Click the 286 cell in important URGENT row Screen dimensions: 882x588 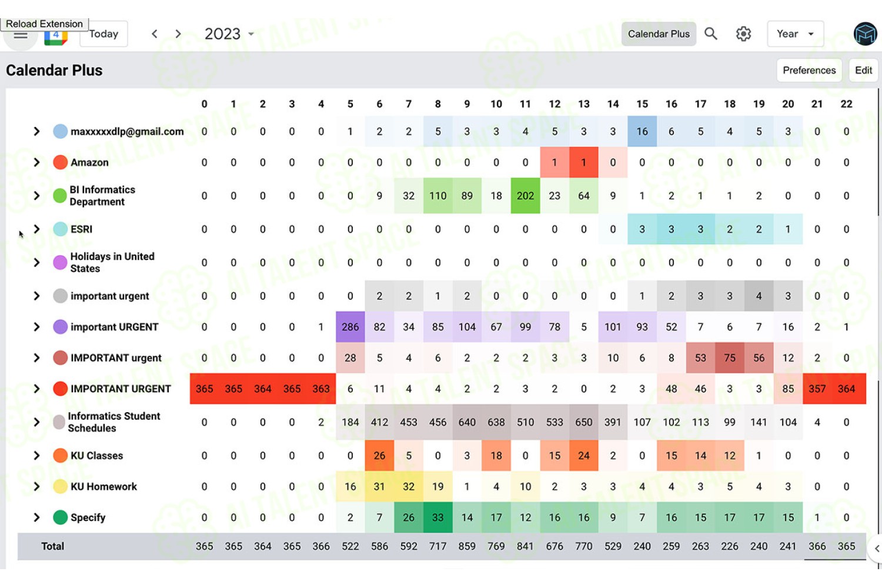click(x=350, y=327)
